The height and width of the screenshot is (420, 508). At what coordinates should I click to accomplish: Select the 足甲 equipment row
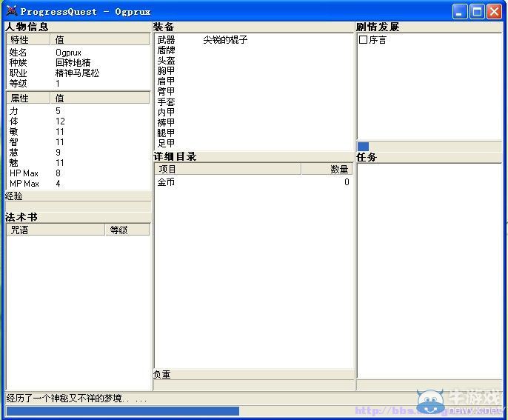(x=254, y=143)
